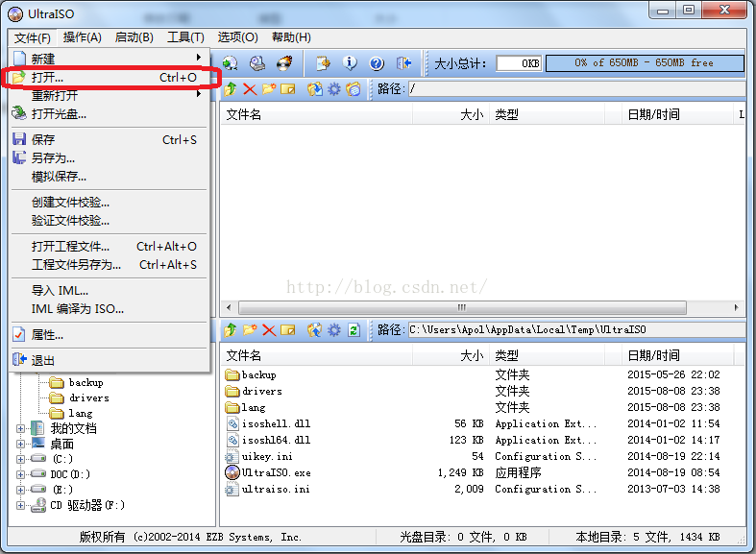
Task: Select the lang folder in the tree
Action: tap(71, 413)
